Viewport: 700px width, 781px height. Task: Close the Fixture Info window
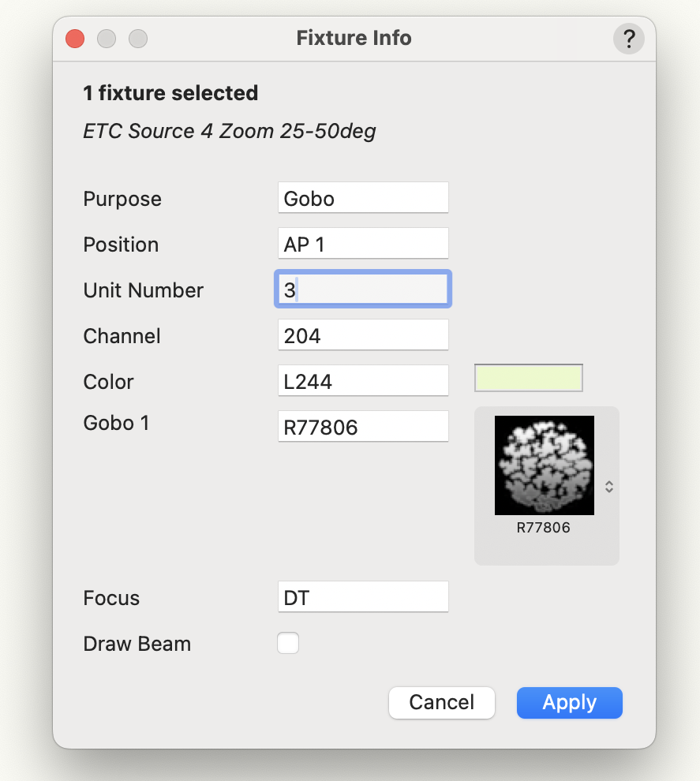75,38
